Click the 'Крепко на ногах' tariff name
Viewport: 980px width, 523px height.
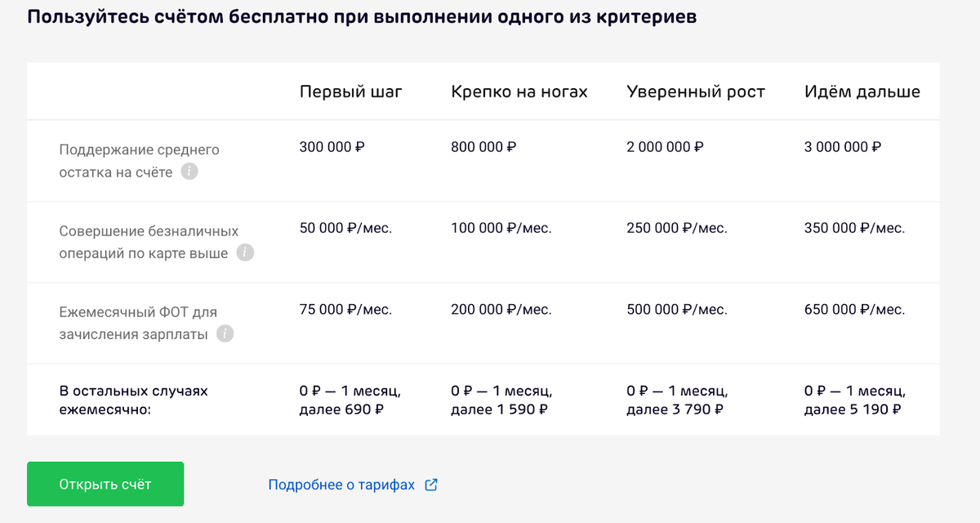(518, 92)
